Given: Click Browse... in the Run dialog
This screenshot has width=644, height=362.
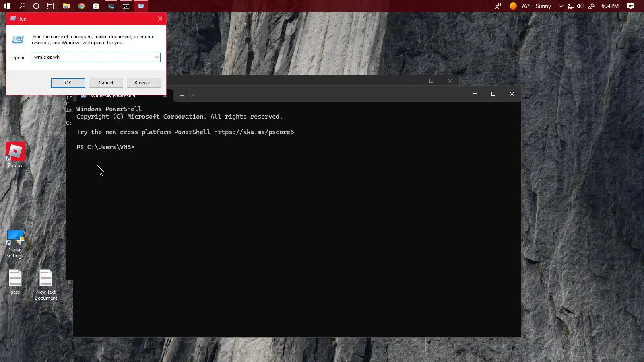Looking at the screenshot, I should coord(144,83).
